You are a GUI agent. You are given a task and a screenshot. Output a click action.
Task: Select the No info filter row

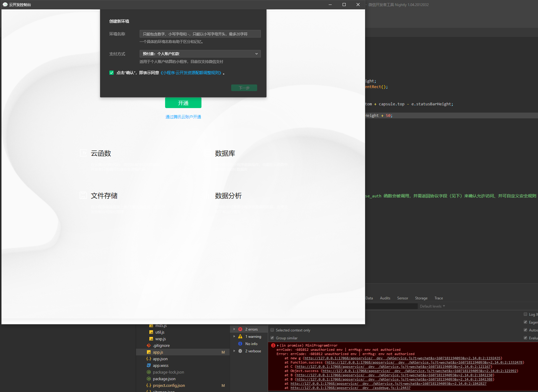[249, 344]
